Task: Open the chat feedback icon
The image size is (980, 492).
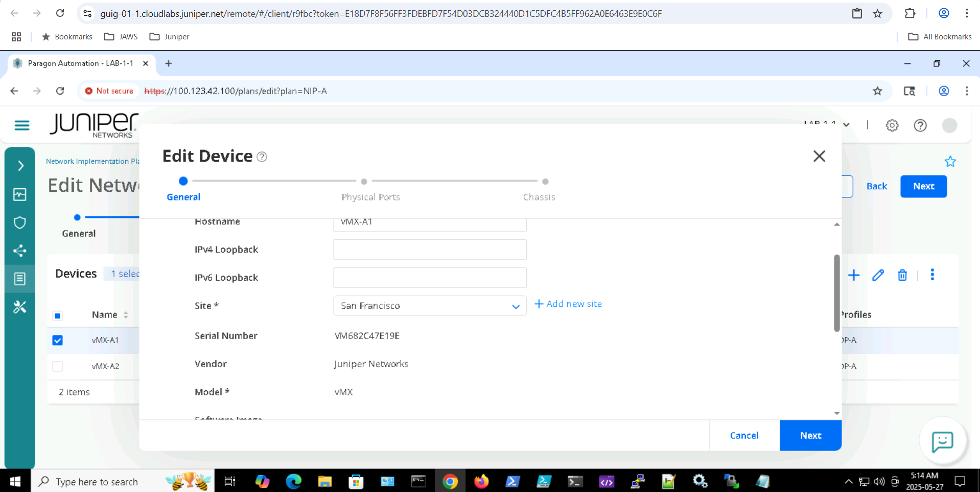Action: point(942,441)
